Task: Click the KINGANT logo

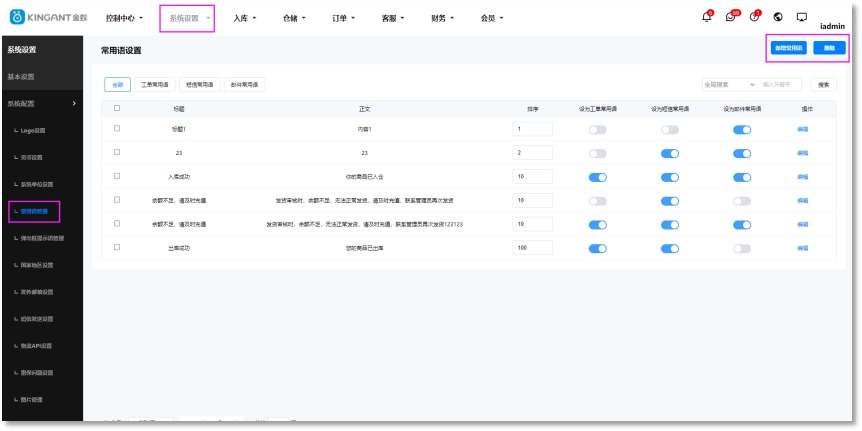Action: [x=49, y=17]
